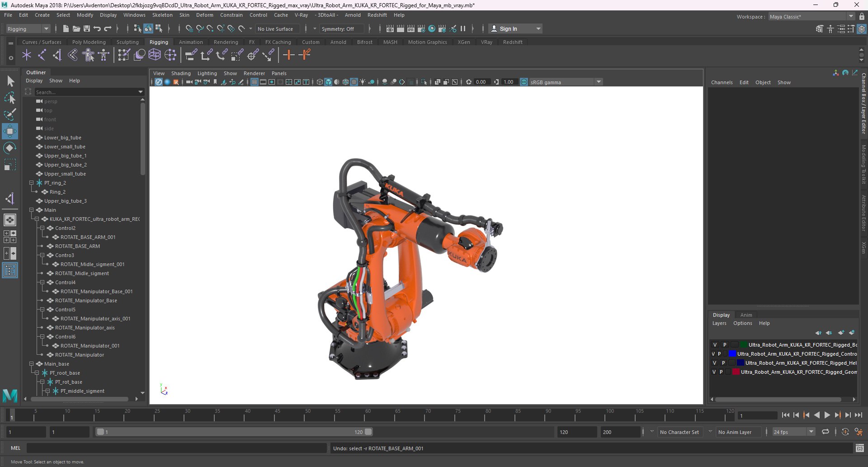Open the Constrain menu

click(231, 15)
